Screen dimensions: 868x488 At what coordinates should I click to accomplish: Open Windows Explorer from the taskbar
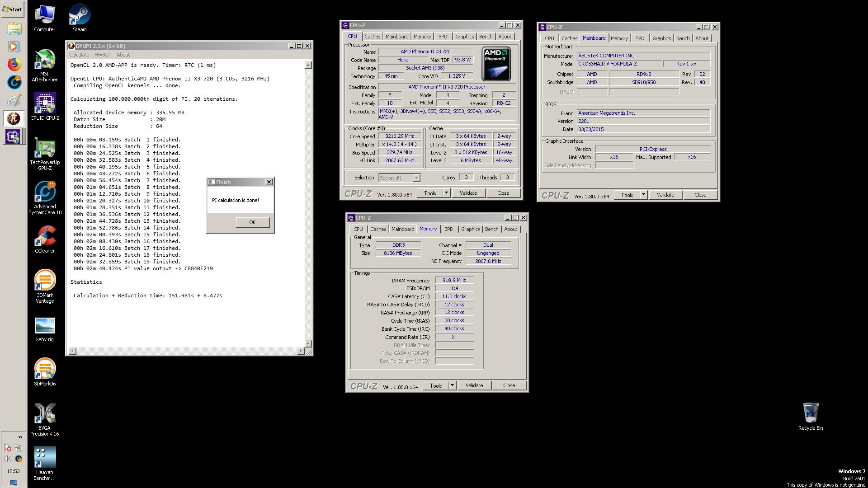tap(14, 29)
